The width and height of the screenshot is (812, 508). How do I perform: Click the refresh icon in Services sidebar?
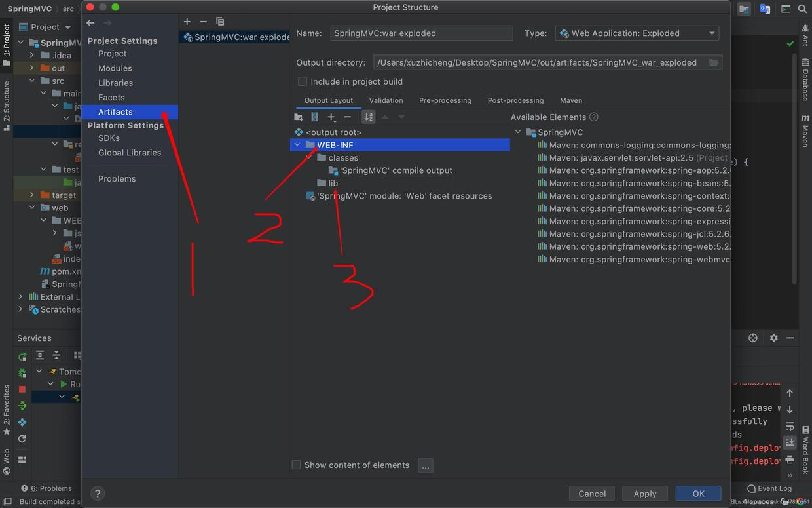22,439
